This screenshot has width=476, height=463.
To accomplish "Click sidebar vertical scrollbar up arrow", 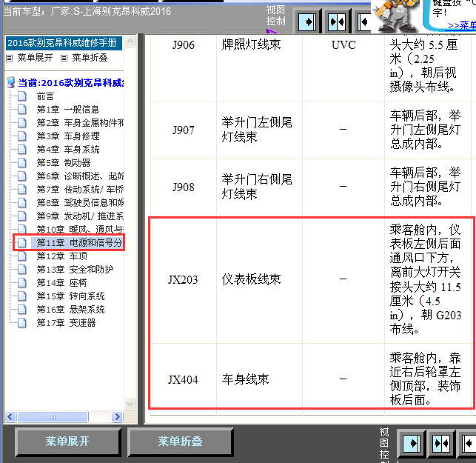I will [x=130, y=41].
